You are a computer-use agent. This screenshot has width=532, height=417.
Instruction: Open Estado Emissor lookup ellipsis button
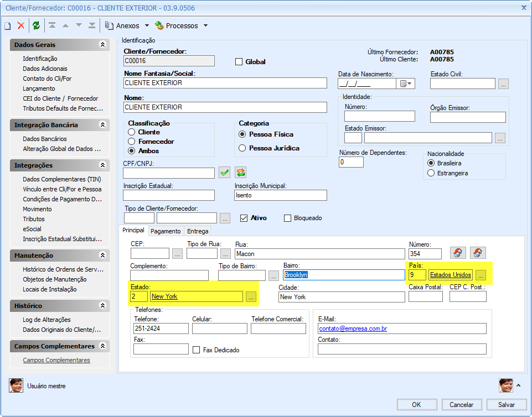click(500, 138)
